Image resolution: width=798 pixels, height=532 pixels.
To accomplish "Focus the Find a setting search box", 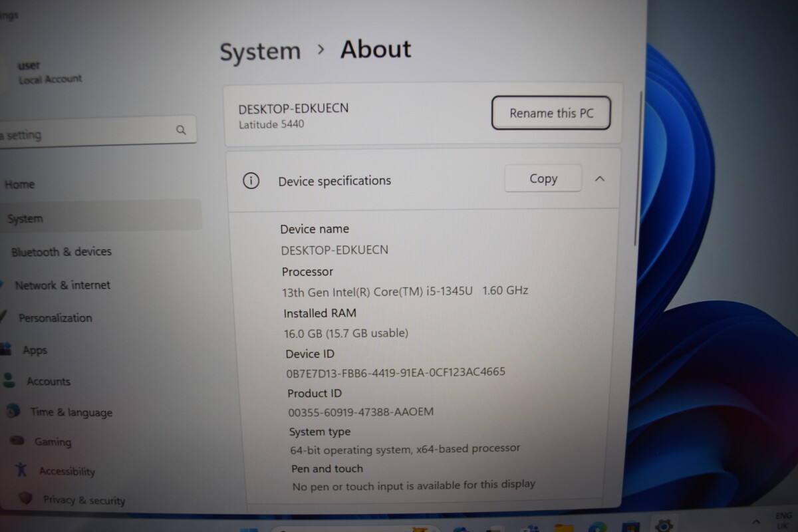I will [x=97, y=131].
